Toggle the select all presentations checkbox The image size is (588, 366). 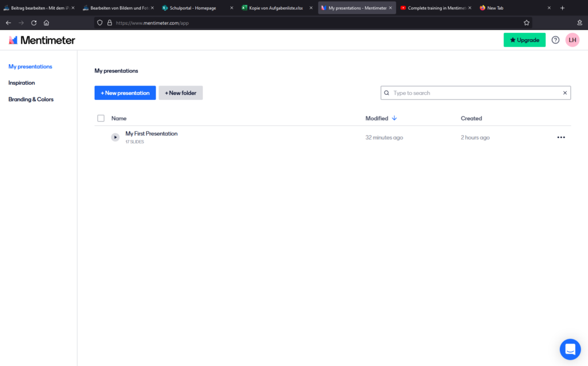coord(101,118)
